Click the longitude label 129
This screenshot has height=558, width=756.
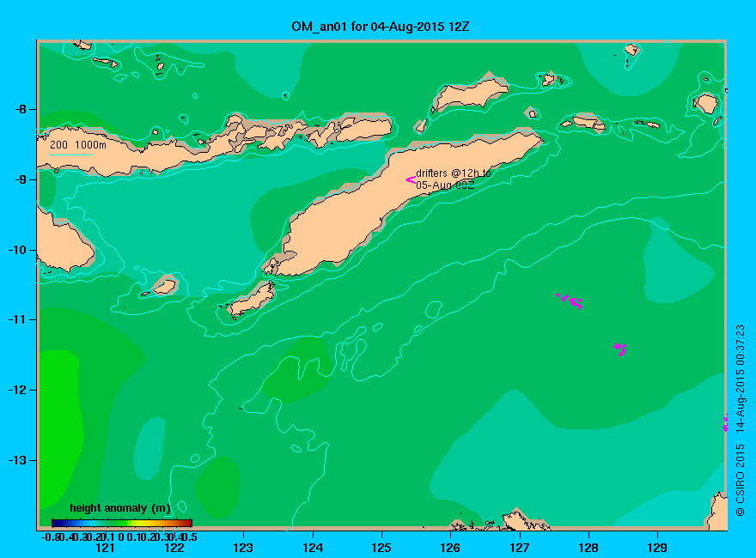click(x=657, y=548)
